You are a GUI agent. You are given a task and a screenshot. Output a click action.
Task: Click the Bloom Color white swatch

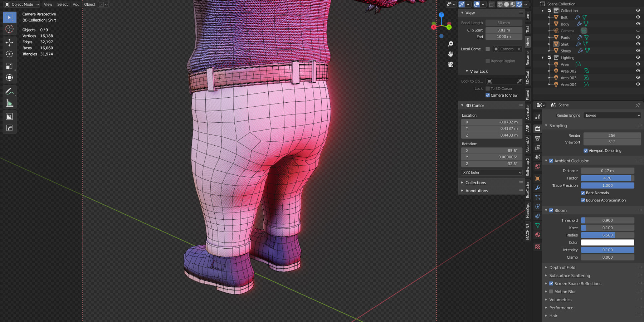click(x=608, y=243)
